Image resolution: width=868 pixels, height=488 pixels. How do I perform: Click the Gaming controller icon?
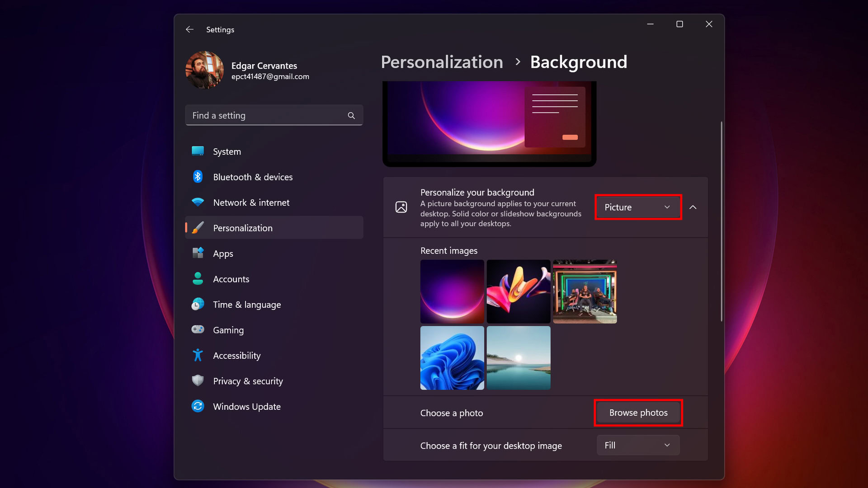point(198,329)
